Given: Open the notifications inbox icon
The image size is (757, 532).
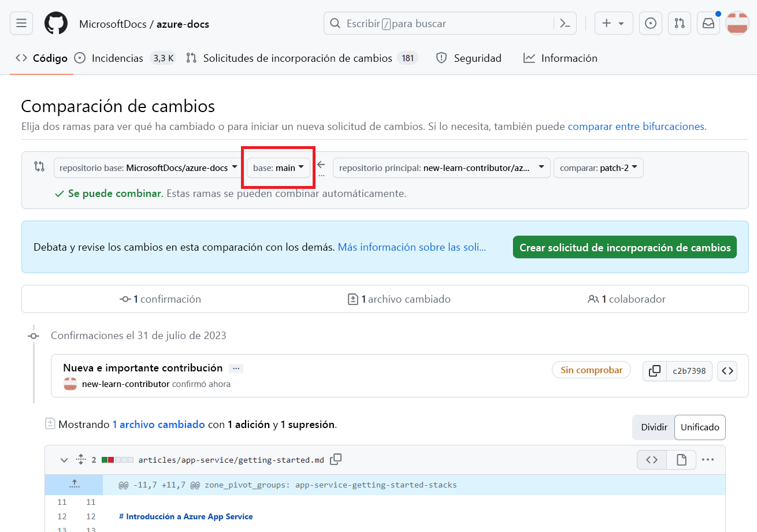Looking at the screenshot, I should tap(708, 23).
